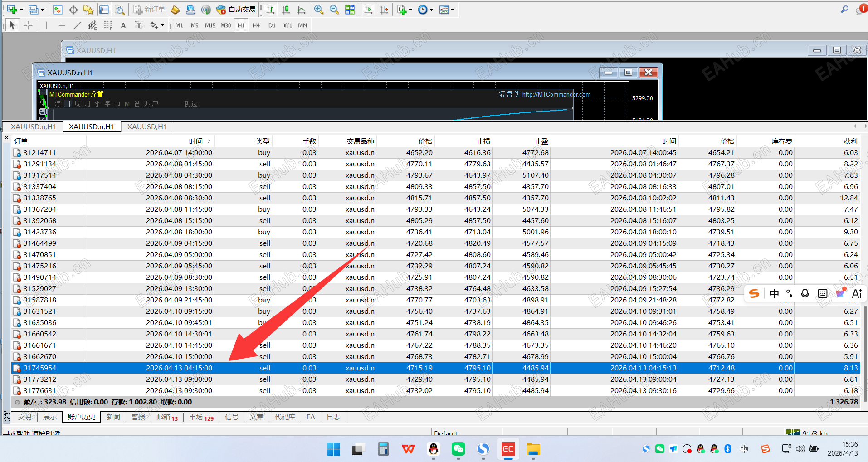
Task: Click the Zoom Out magnifier icon
Action: (x=334, y=10)
